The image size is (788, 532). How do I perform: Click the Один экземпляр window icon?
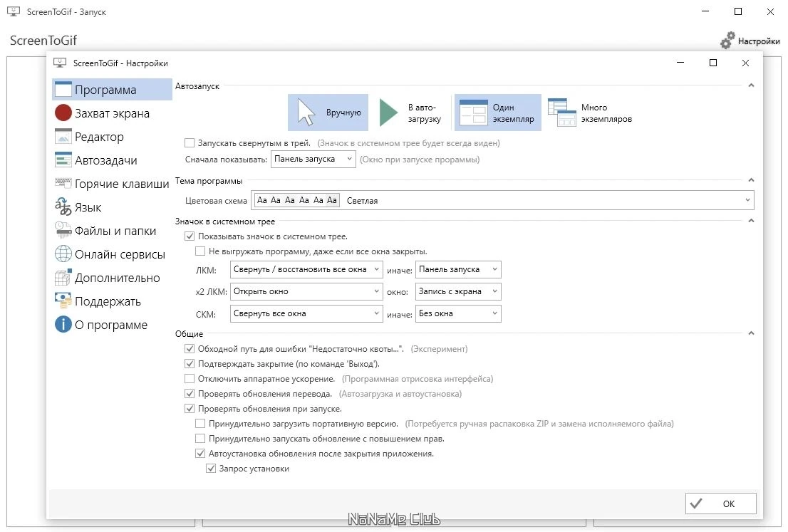click(x=473, y=113)
